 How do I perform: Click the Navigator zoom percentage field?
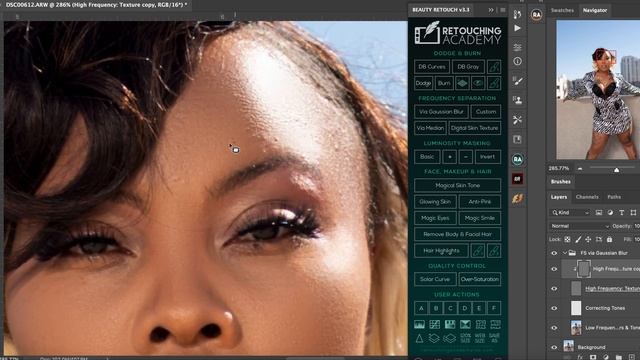[x=559, y=169]
